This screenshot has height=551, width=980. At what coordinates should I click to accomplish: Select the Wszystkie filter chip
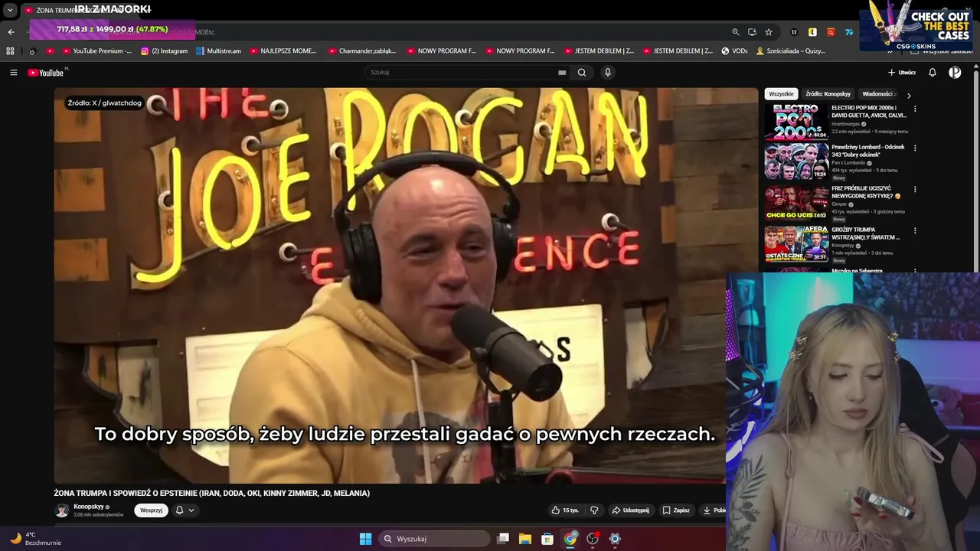click(781, 94)
